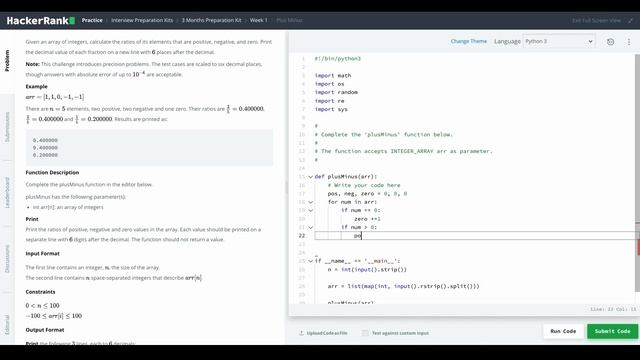This screenshot has height=360, width=640.
Task: Click the 'zero +=1' code line
Action: (367, 219)
